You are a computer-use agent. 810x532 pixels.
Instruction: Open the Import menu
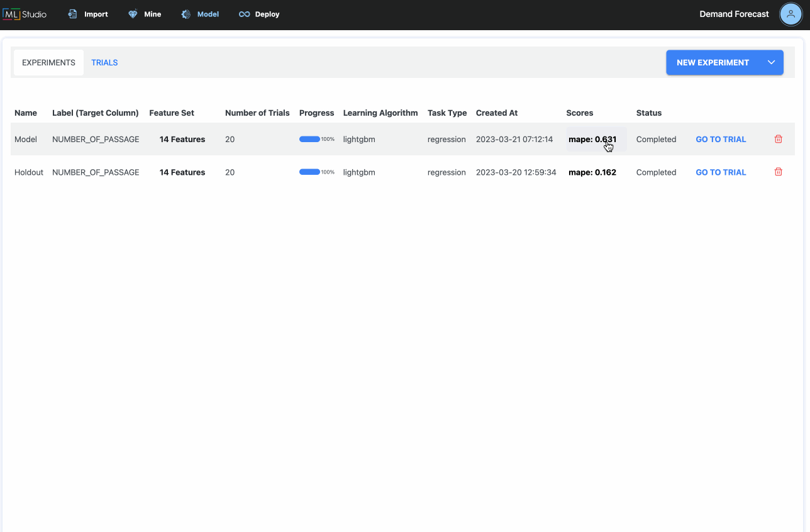pyautogui.click(x=88, y=14)
